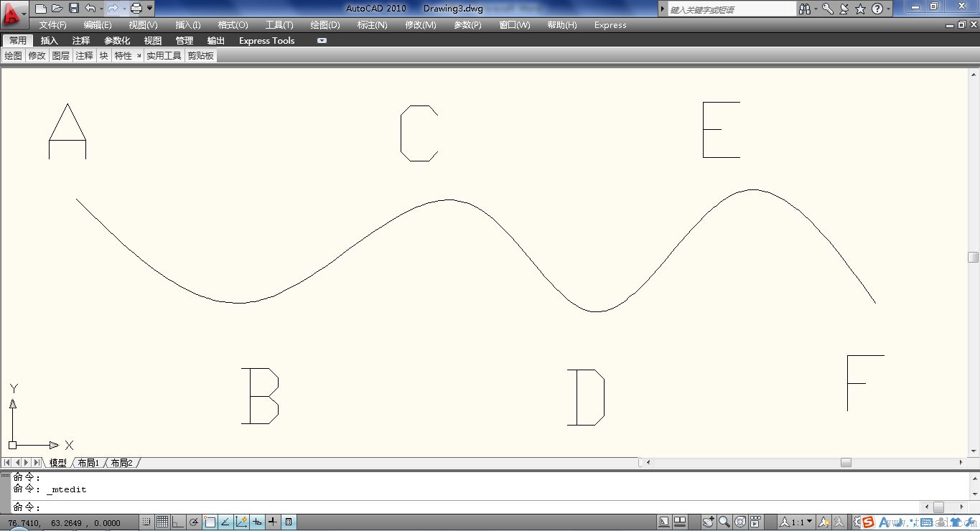Image resolution: width=980 pixels, height=531 pixels.
Task: Click the Pan hand icon in status bar
Action: (x=709, y=522)
